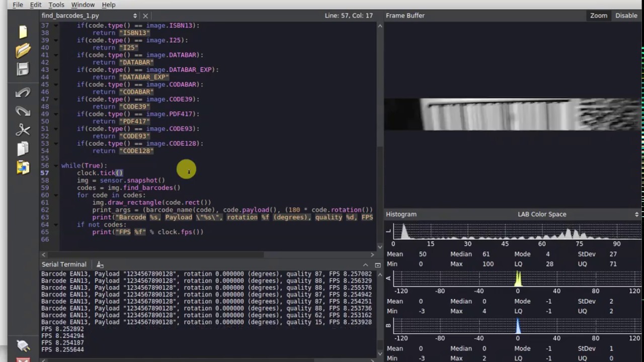Viewport: 644px width, 362px height.
Task: Click the Line: 57, Col: 17 indicator
Action: pyautogui.click(x=349, y=16)
